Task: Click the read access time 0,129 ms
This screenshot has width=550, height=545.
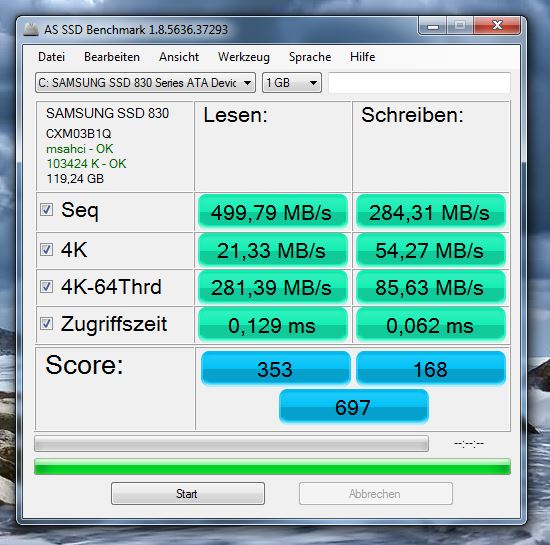Action: pyautogui.click(x=273, y=325)
